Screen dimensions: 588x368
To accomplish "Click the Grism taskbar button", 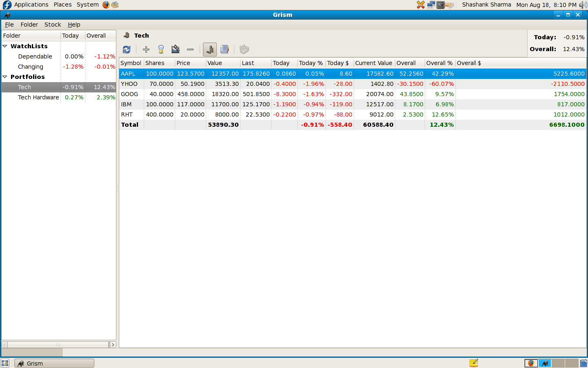I will pyautogui.click(x=54, y=363).
